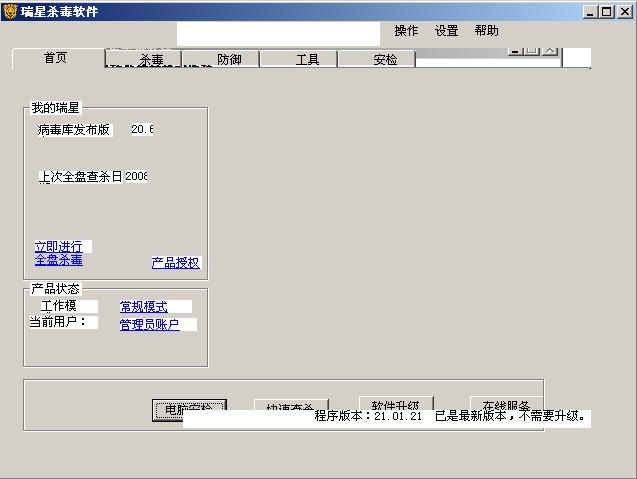
Task: Click the 电脑安检 button
Action: tap(189, 410)
